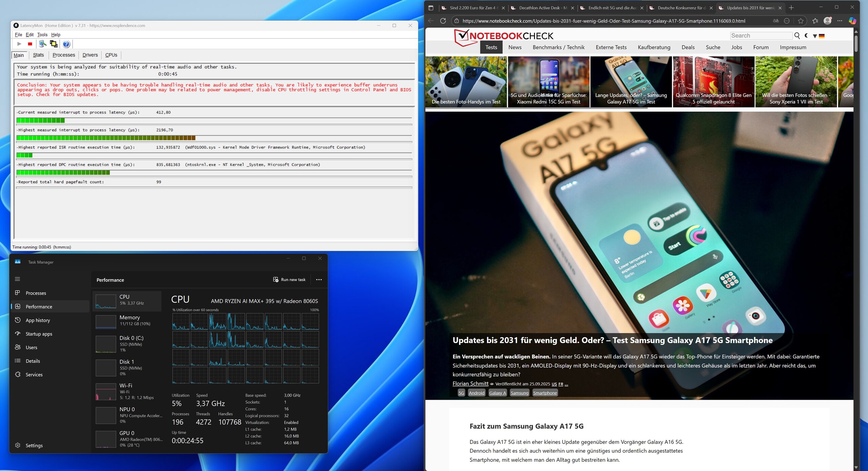Image resolution: width=868 pixels, height=471 pixels.
Task: Open the Tools menu in LatencyMon
Action: click(42, 35)
